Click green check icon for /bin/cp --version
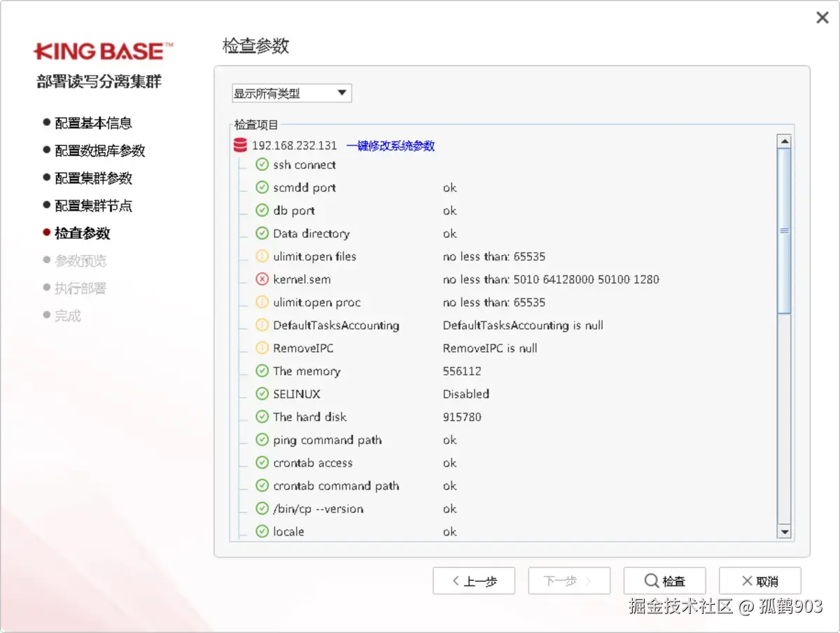The width and height of the screenshot is (840, 633). [x=262, y=508]
